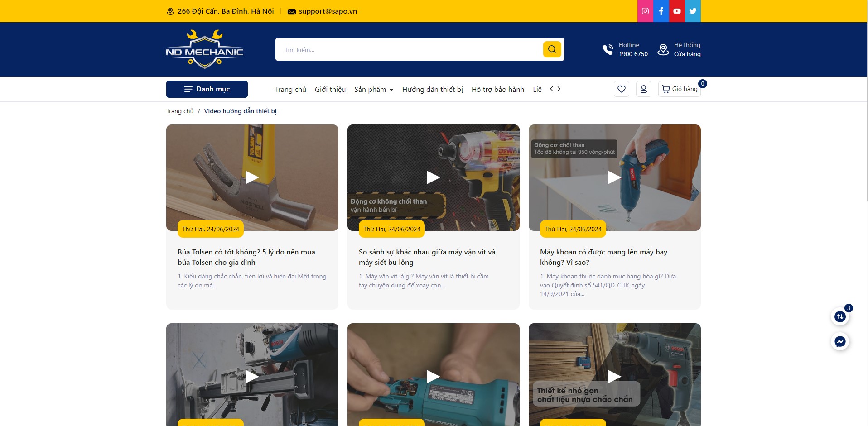Viewport: 868px width, 426px height.
Task: Play the Bosch wall-cutting machine video
Action: pos(252,376)
